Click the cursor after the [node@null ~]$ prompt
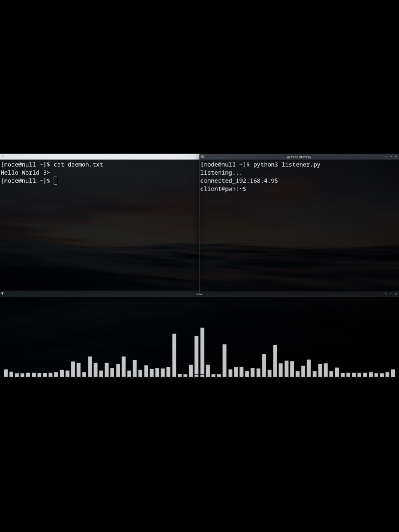The width and height of the screenshot is (399, 532). [x=55, y=181]
